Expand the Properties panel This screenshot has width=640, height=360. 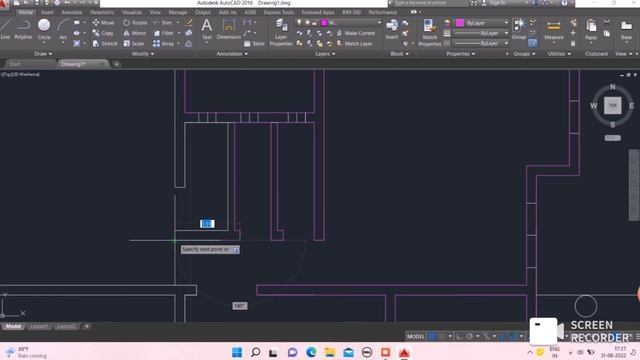coord(460,53)
